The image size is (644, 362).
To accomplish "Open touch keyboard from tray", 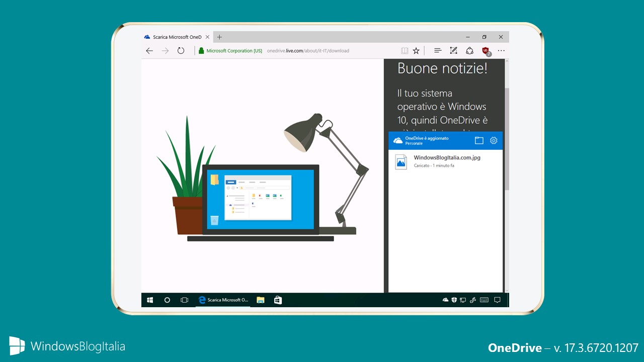I will point(484,300).
